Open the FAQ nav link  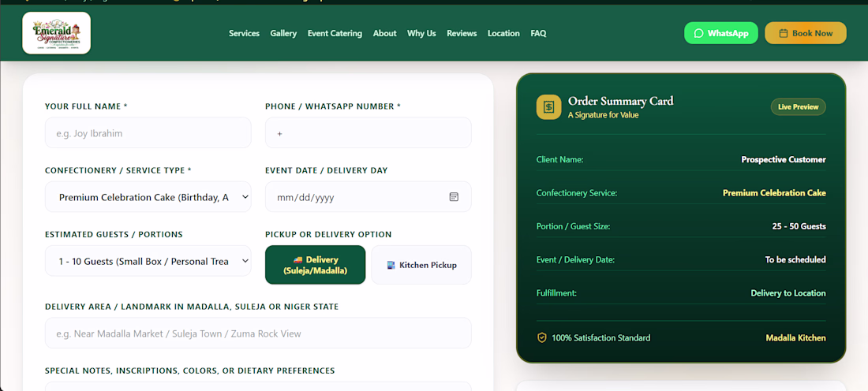click(x=539, y=33)
